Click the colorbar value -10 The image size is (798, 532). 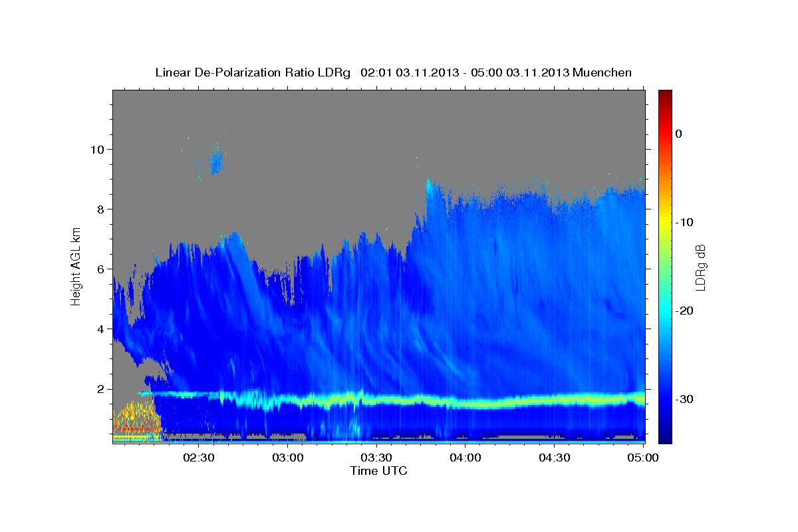(x=685, y=222)
